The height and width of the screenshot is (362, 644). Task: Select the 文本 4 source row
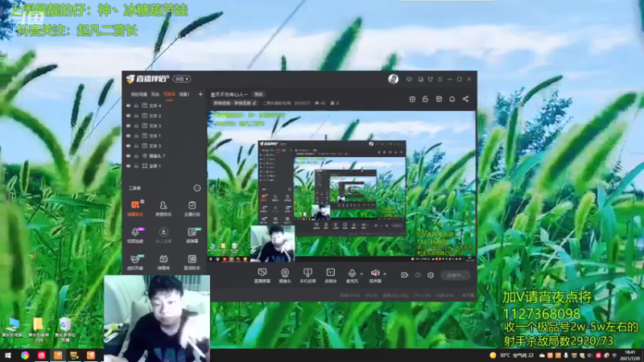coord(164,105)
